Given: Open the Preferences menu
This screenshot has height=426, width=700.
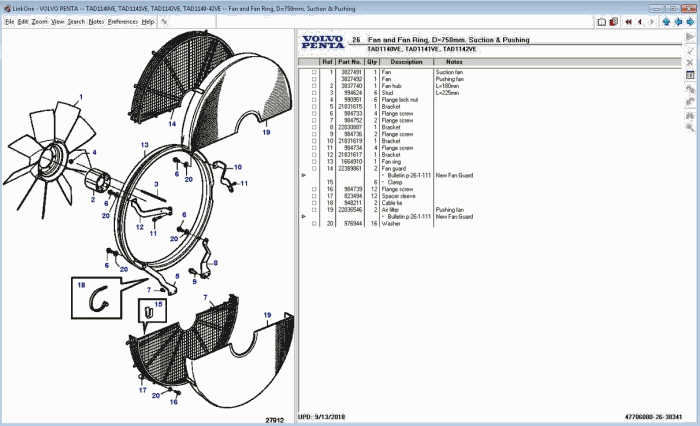Looking at the screenshot, I should [x=123, y=21].
